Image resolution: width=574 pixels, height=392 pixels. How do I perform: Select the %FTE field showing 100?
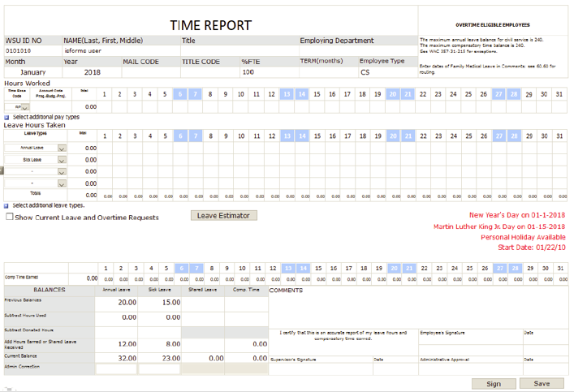[268, 72]
